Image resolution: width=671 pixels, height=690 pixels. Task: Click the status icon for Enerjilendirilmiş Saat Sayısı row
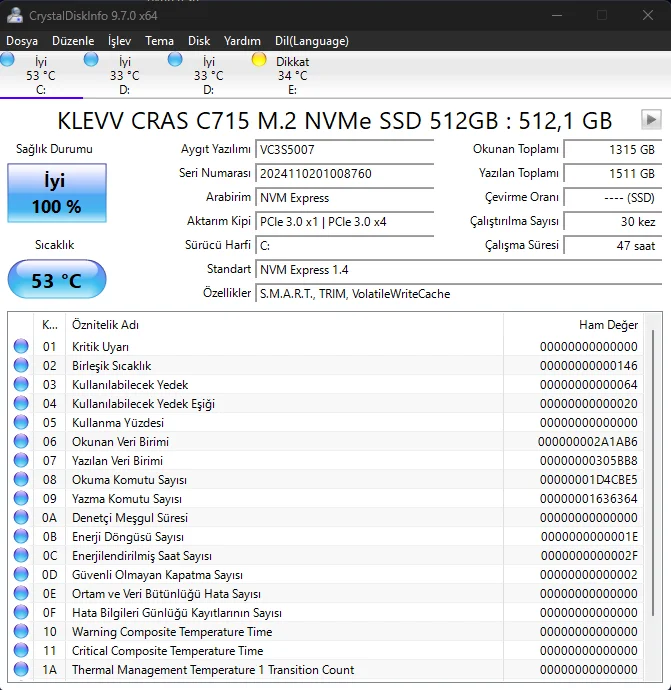tap(21, 555)
